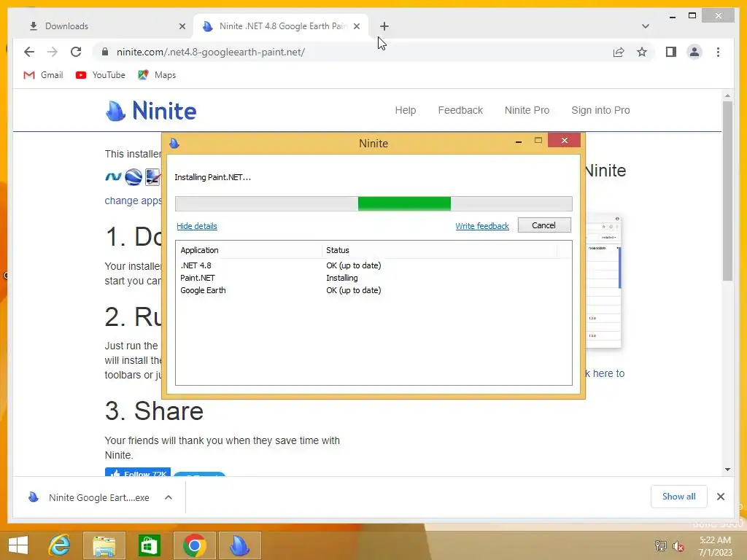747x560 pixels.
Task: Open the Chrome profile avatar
Action: coord(694,52)
